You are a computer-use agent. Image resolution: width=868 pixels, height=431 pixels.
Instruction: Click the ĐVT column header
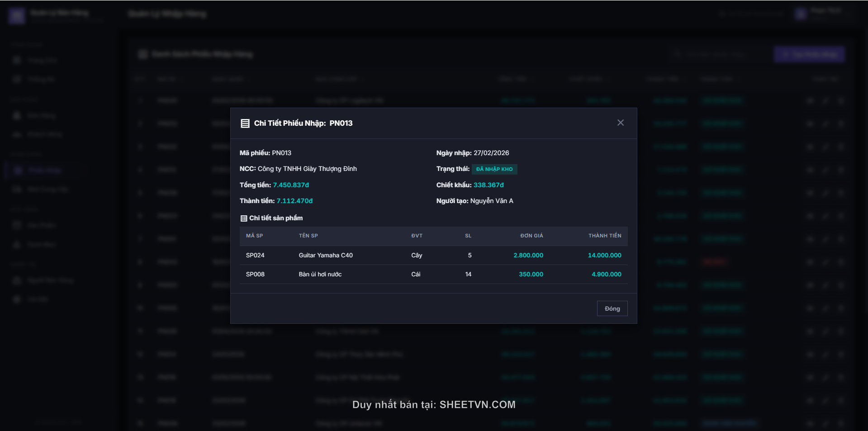(417, 236)
